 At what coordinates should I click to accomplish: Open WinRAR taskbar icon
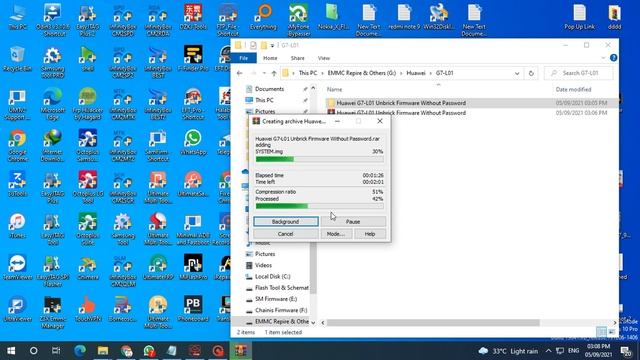point(241,351)
